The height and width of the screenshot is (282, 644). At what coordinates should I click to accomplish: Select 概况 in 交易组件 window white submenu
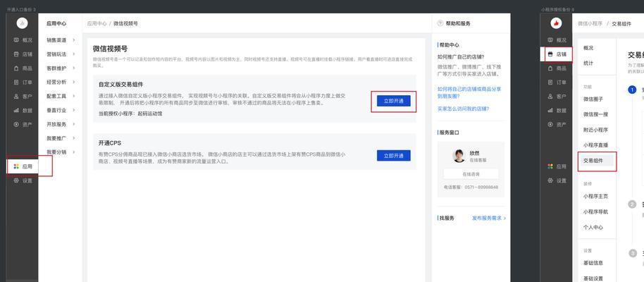[588, 48]
